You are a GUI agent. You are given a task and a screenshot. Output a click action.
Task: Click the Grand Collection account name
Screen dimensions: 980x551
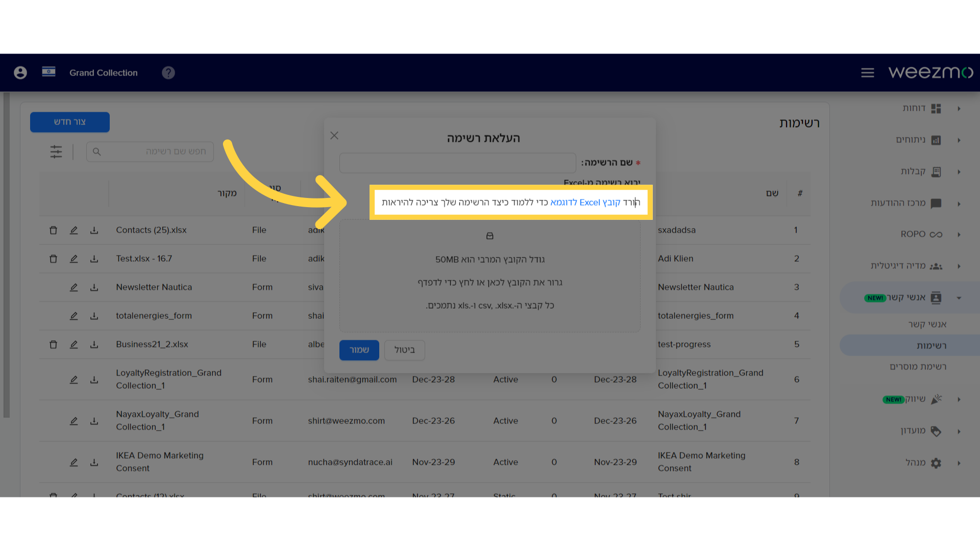(x=104, y=73)
